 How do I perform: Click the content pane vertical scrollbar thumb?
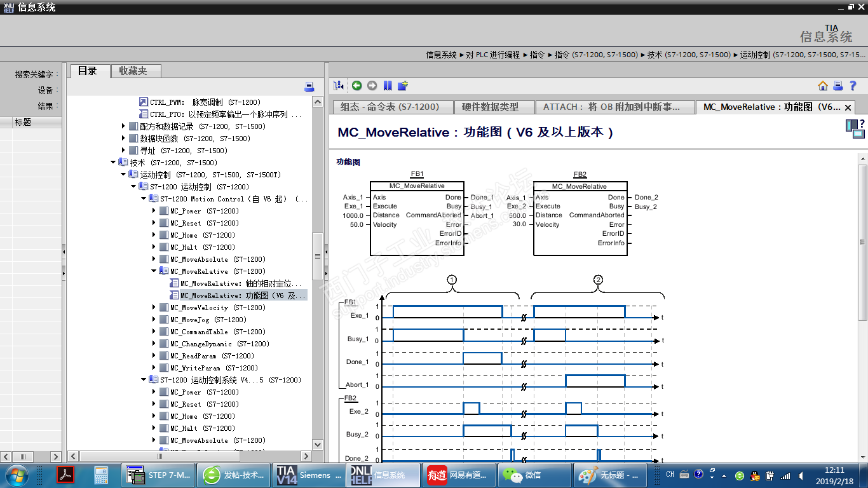[x=862, y=241]
